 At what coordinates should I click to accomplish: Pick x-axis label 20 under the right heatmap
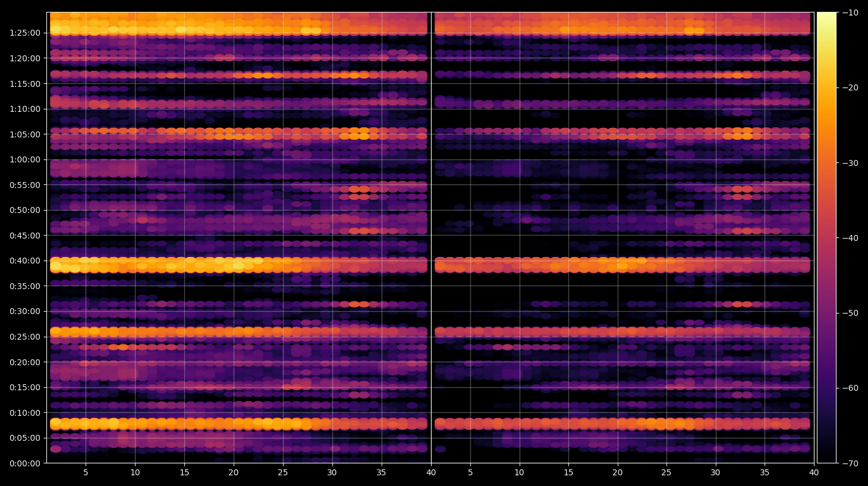click(x=618, y=473)
